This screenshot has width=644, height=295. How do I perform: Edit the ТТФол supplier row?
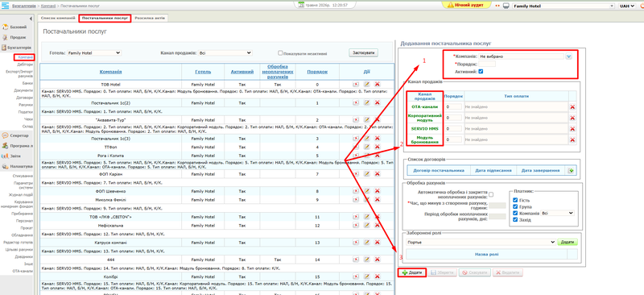367,147
